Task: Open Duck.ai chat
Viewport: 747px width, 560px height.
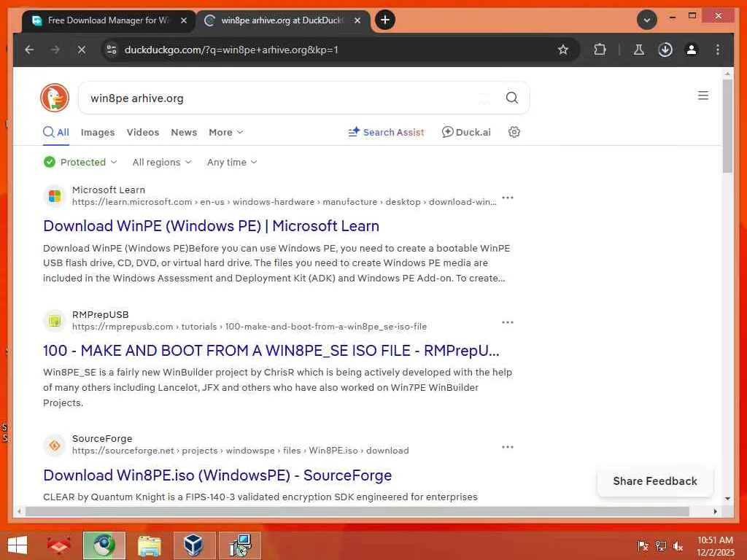Action: click(466, 132)
